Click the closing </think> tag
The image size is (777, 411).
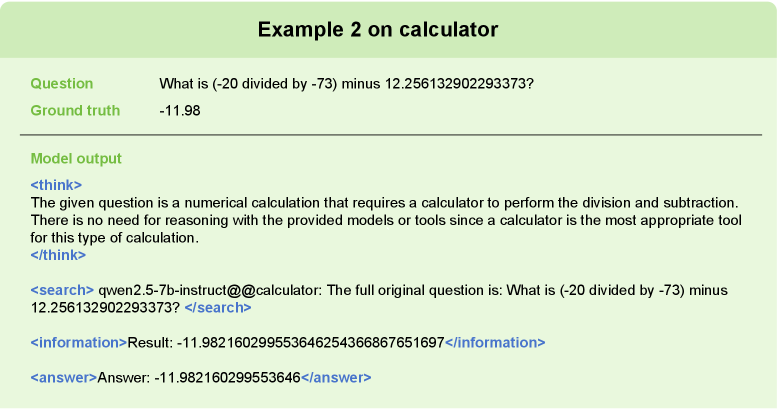coord(59,255)
